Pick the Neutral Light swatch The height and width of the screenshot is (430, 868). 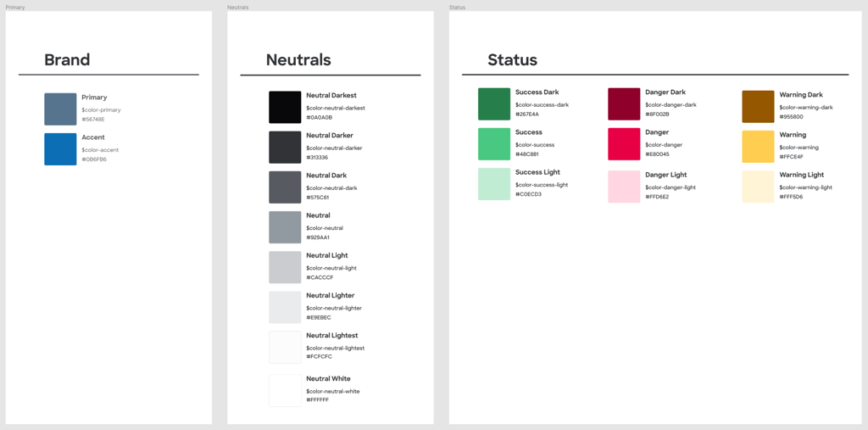(x=285, y=267)
